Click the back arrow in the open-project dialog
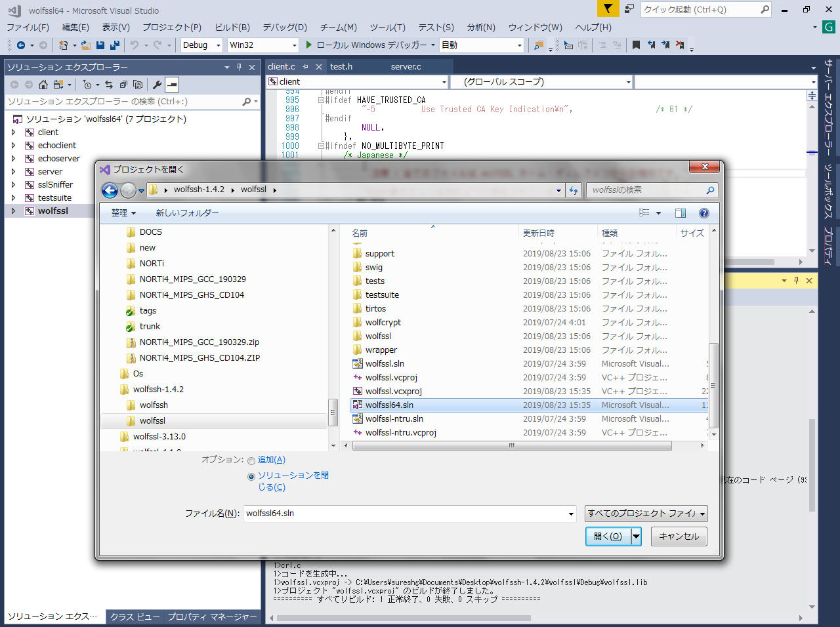 [110, 190]
